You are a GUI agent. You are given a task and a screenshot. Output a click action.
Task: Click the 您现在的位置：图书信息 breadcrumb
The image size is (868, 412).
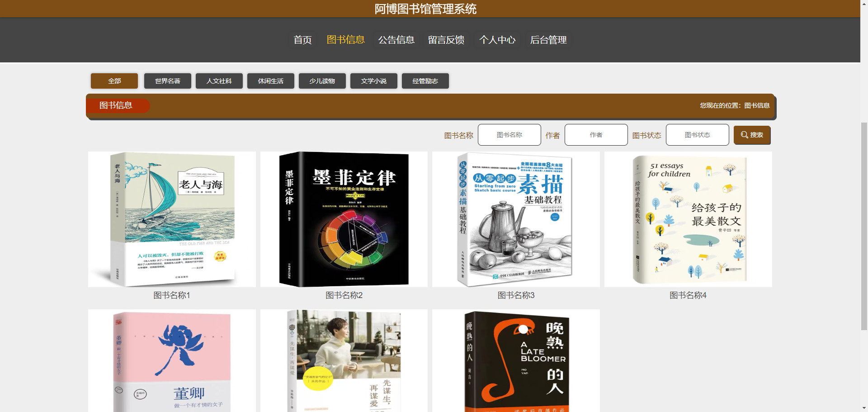735,105
